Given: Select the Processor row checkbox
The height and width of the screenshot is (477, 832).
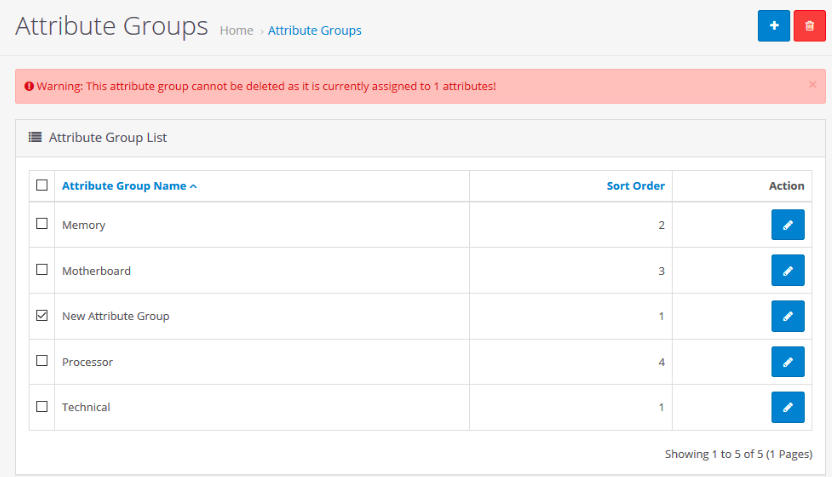Looking at the screenshot, I should coord(42,361).
